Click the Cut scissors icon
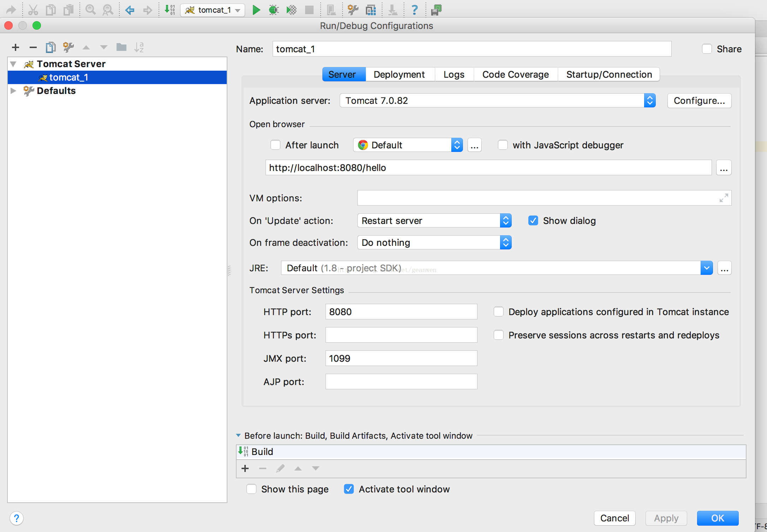 coord(33,10)
